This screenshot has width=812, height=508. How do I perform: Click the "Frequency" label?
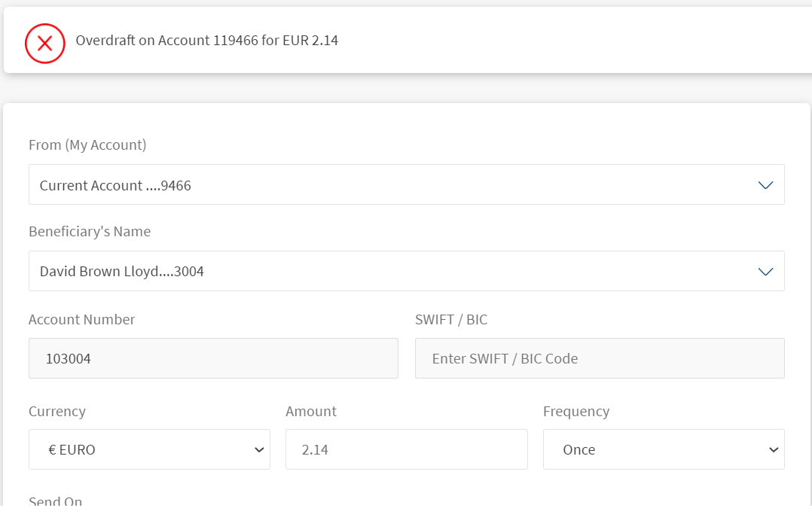[x=576, y=412]
